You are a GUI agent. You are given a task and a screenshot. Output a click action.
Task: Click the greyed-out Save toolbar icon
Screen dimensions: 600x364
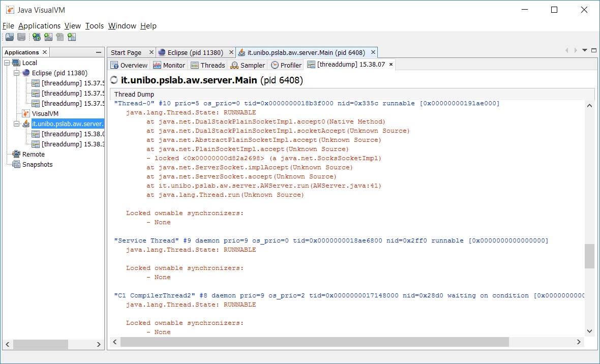click(21, 37)
